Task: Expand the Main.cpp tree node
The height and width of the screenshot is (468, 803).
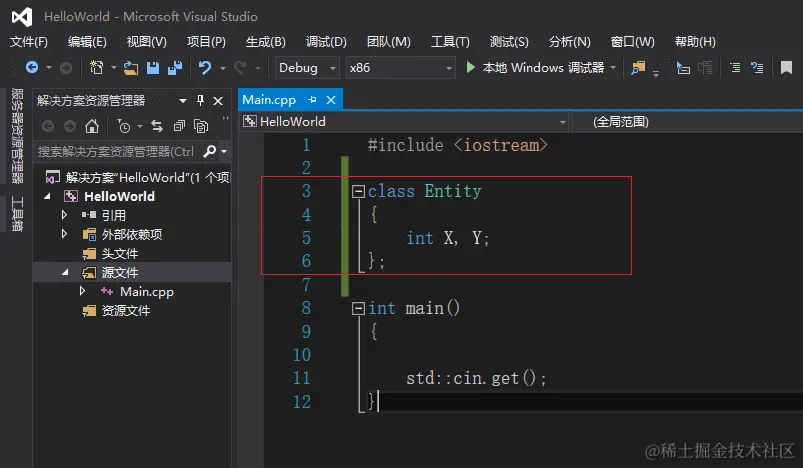Action: (82, 291)
